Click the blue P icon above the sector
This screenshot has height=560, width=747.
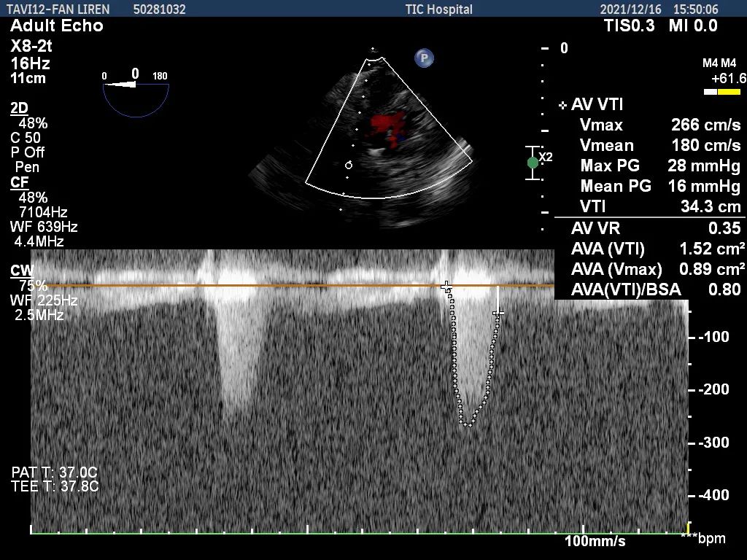click(424, 58)
